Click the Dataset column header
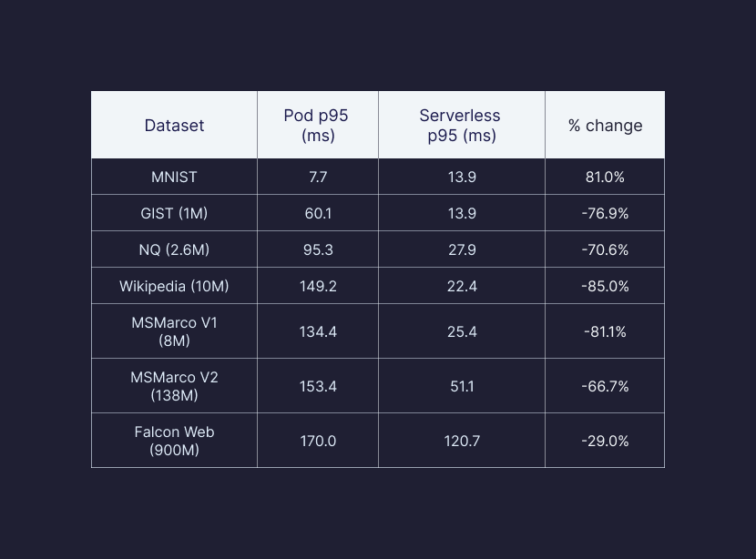756x559 pixels. pyautogui.click(x=174, y=126)
